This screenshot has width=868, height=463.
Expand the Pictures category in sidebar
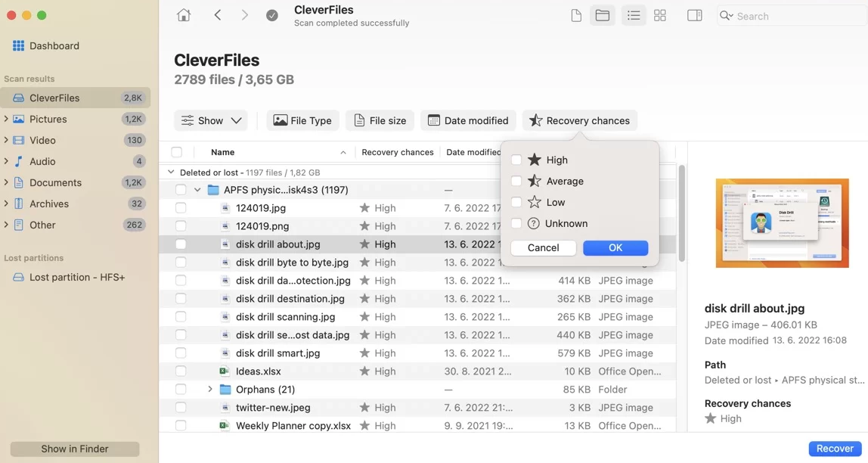(6, 119)
